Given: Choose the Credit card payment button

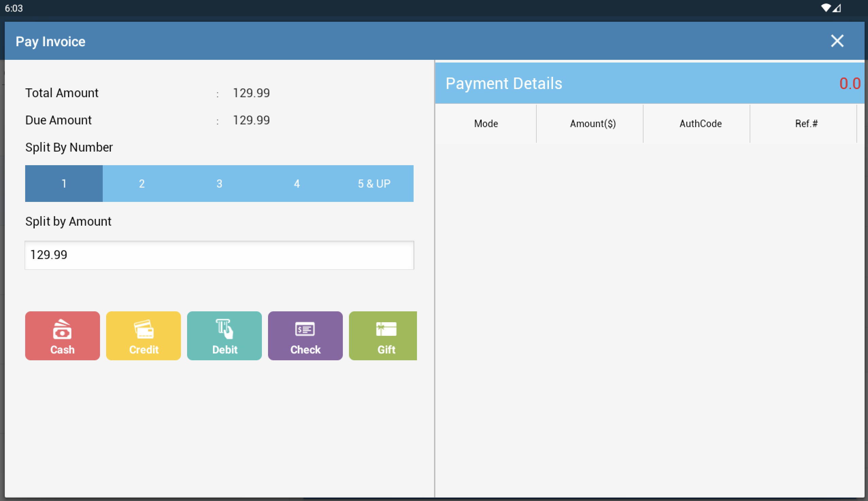Looking at the screenshot, I should [x=143, y=335].
